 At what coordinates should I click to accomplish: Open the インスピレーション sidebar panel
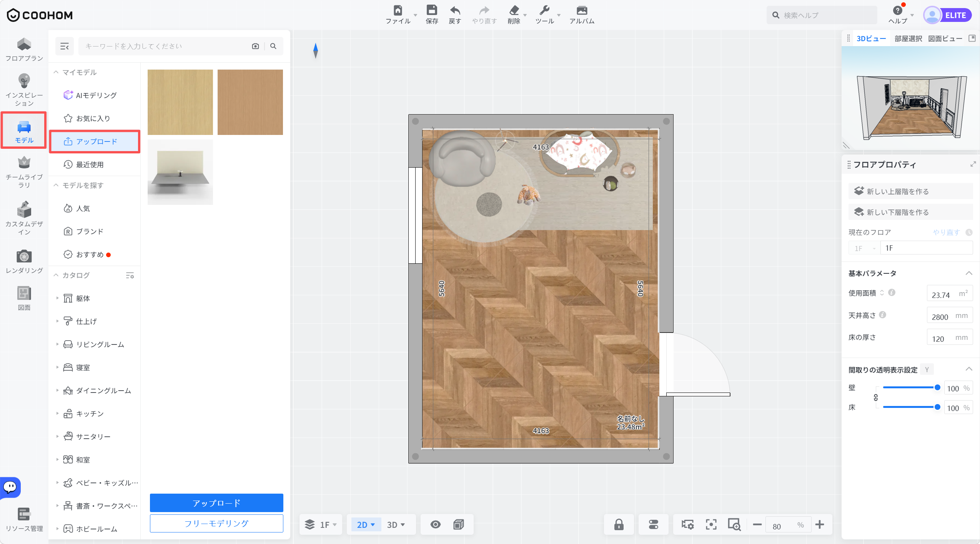24,90
